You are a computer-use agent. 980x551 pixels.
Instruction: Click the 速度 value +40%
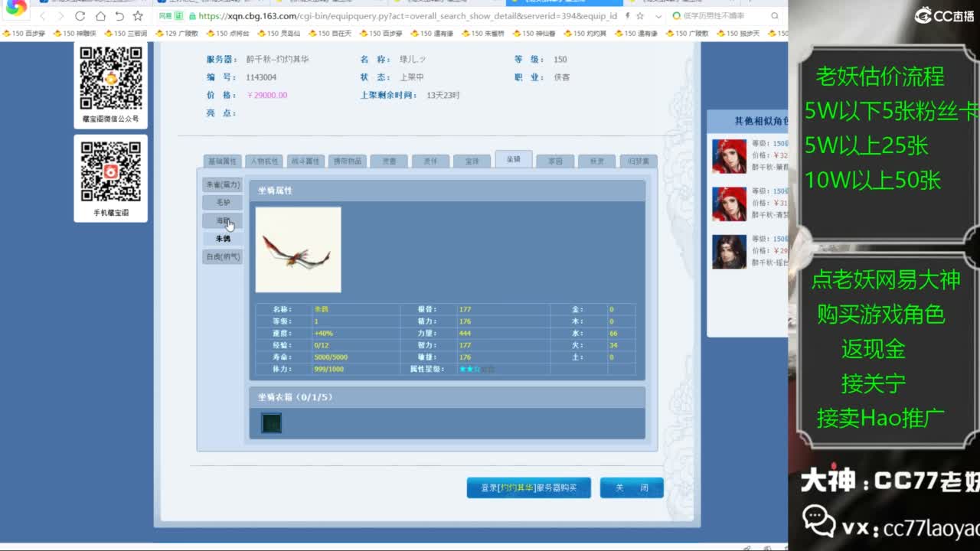[x=323, y=334]
